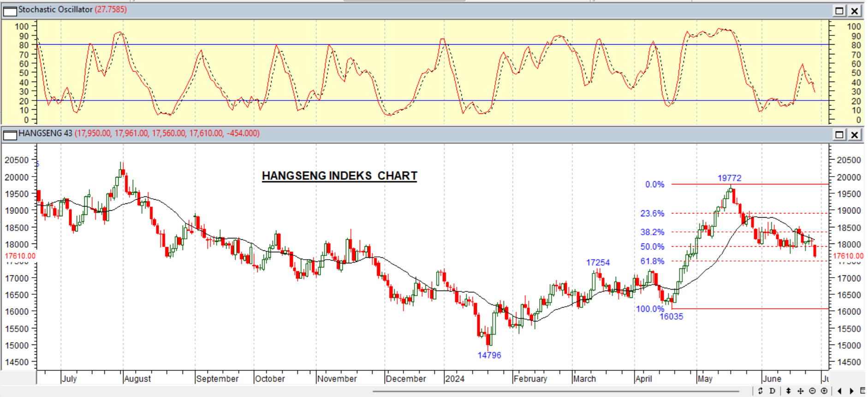Click the refresh chart icon in bottom toolbar
Image resolution: width=868 pixels, height=397 pixels.
point(761,391)
